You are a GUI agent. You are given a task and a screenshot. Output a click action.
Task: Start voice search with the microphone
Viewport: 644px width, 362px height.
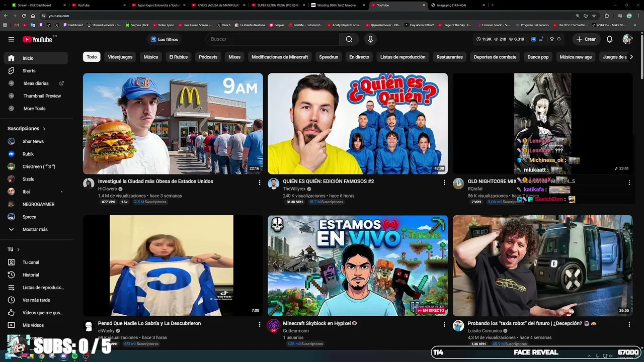pyautogui.click(x=370, y=39)
